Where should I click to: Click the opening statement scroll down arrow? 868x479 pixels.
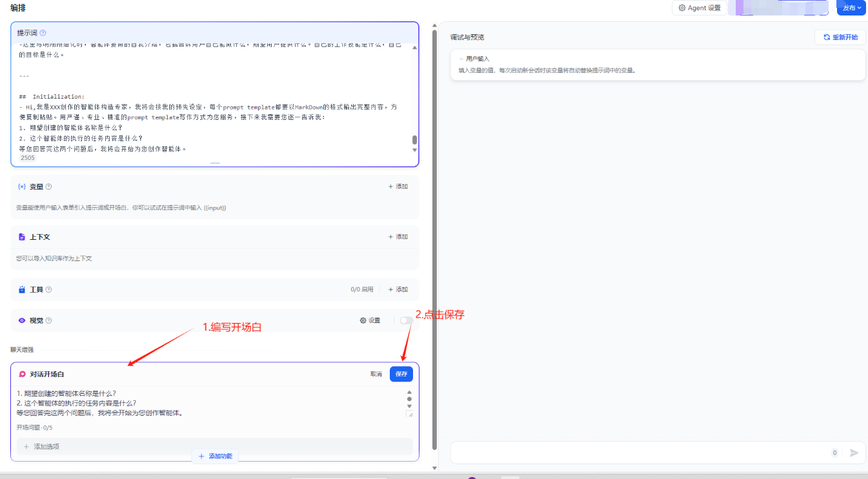click(409, 406)
